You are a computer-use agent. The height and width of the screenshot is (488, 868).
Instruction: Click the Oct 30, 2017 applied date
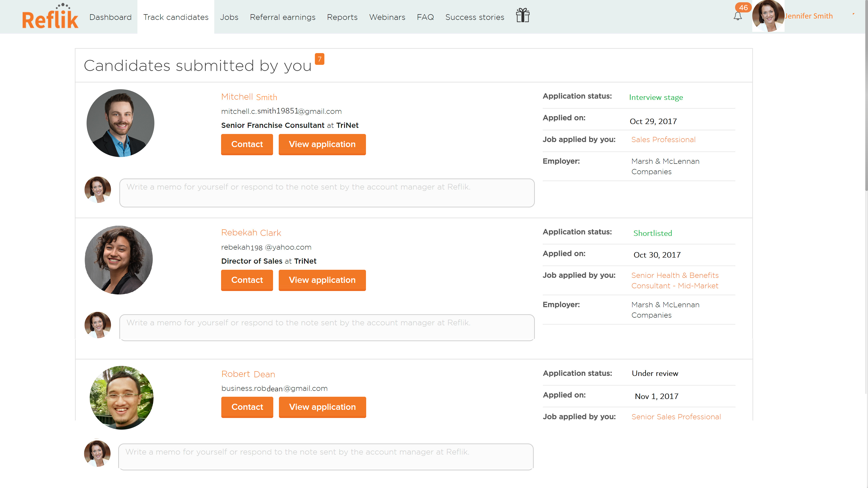click(657, 255)
